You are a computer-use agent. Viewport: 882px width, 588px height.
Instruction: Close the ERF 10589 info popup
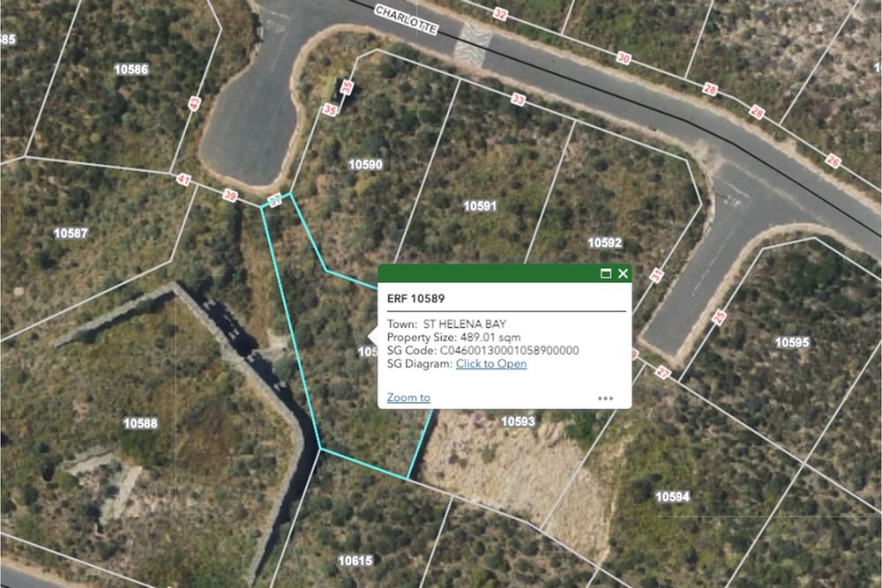(623, 274)
